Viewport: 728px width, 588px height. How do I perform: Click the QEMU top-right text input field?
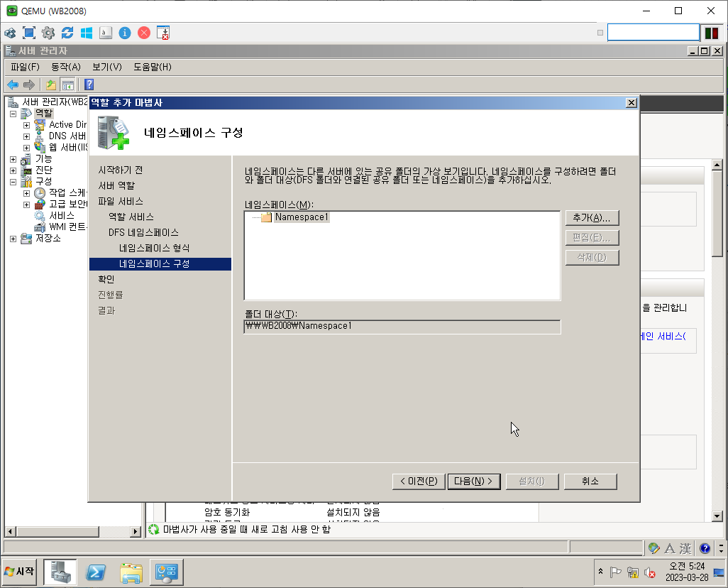click(653, 33)
